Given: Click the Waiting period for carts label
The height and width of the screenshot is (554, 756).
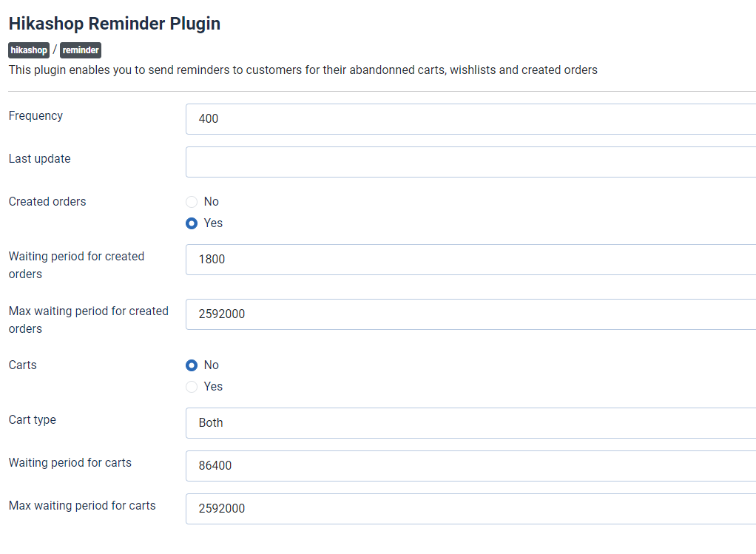Looking at the screenshot, I should coord(70,463).
